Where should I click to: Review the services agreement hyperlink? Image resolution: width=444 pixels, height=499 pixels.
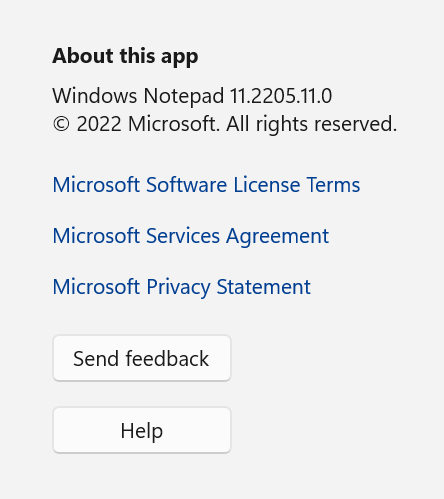point(191,236)
